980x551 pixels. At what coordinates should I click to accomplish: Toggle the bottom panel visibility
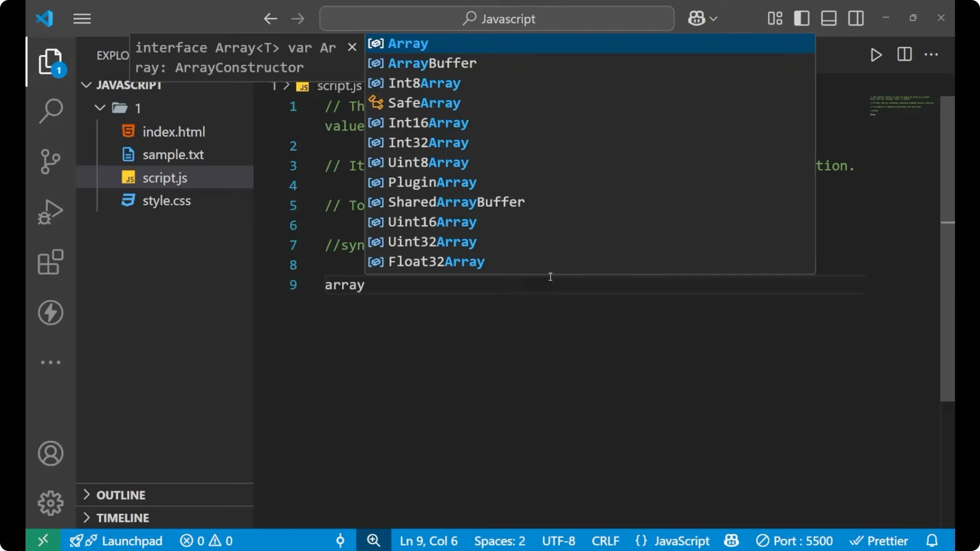pos(828,18)
